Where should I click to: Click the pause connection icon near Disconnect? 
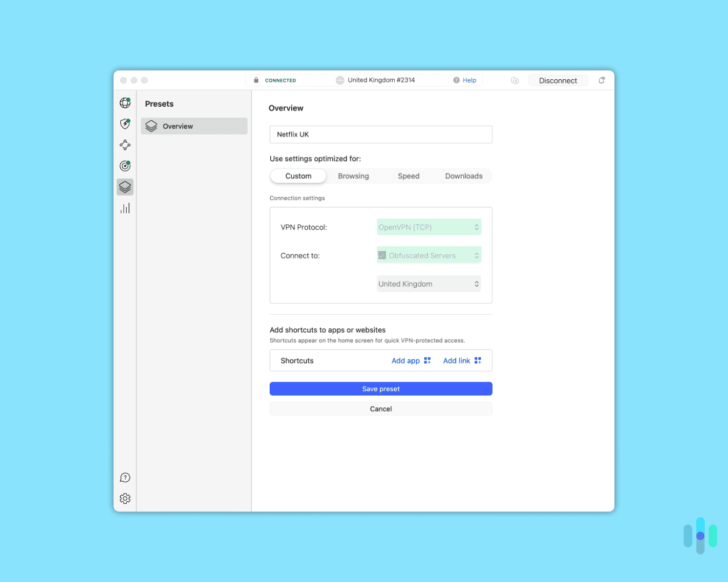514,80
